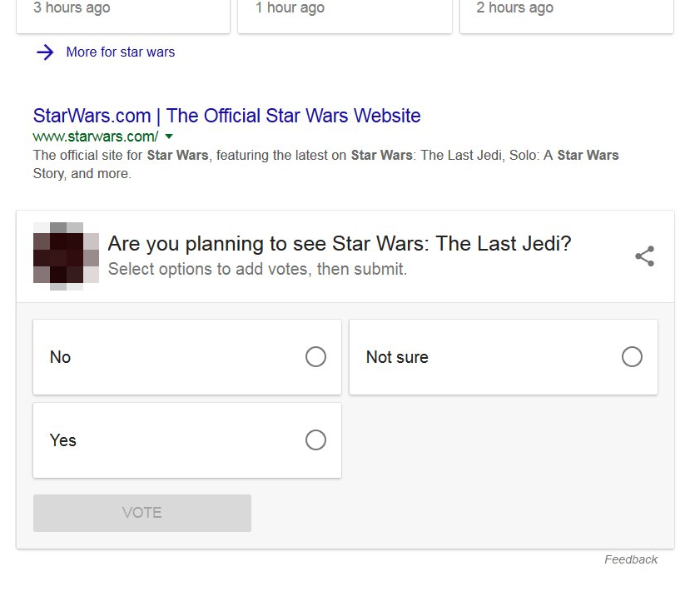Viewport: 700px width, 601px height.
Task: Expand options for the StarWars.com search result
Action: [169, 136]
